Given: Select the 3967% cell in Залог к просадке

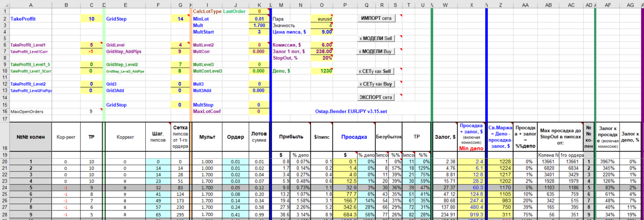Looking at the screenshot, I should coord(608,162).
